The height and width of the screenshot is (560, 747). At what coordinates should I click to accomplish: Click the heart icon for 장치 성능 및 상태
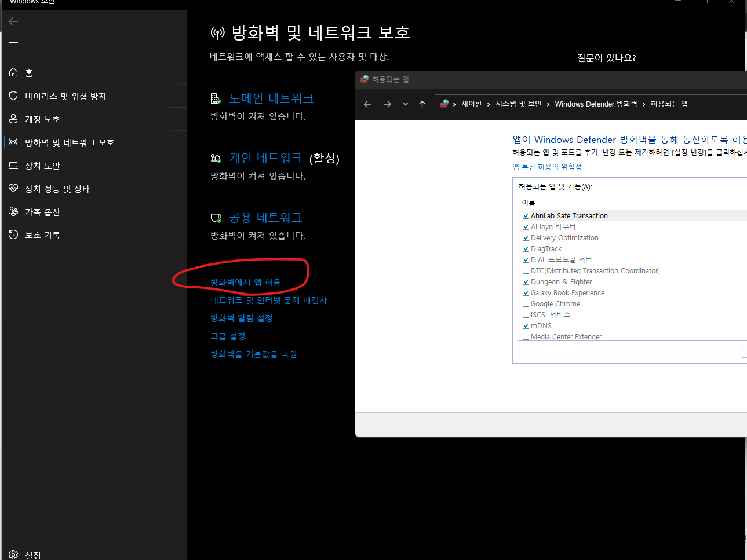point(13,188)
